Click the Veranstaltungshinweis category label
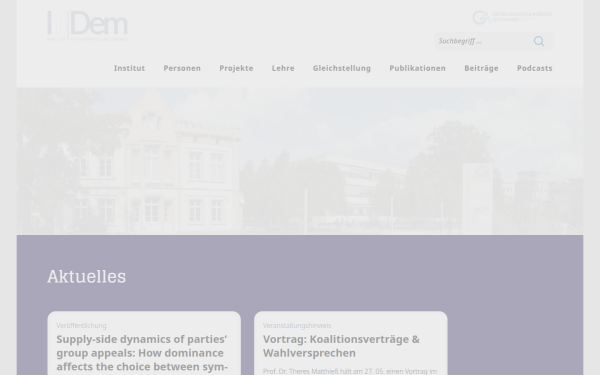The width and height of the screenshot is (600, 375). pyautogui.click(x=297, y=326)
